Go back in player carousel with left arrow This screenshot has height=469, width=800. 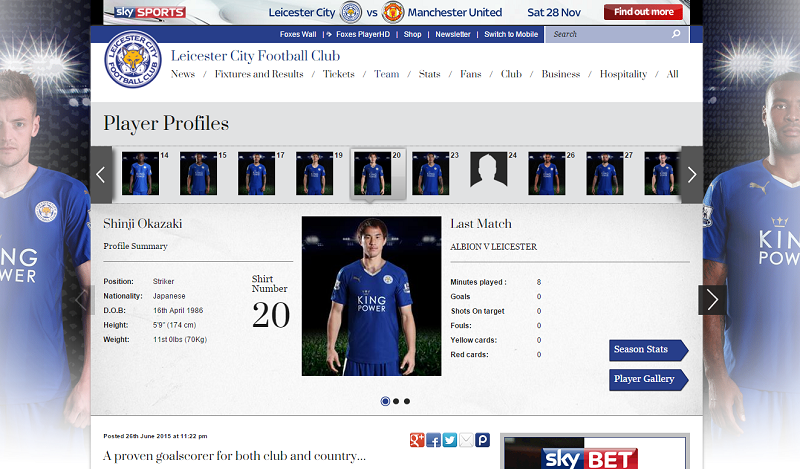pyautogui.click(x=101, y=175)
